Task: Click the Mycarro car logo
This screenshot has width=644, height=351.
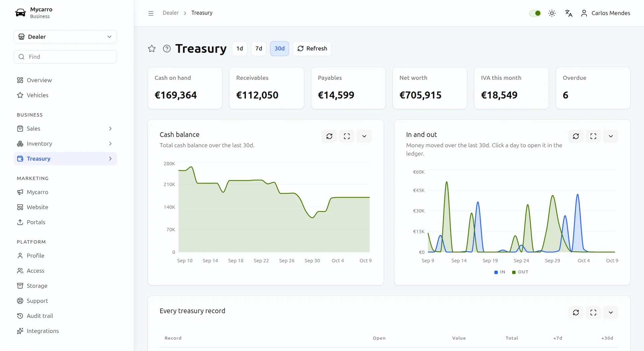Action: 20,13
